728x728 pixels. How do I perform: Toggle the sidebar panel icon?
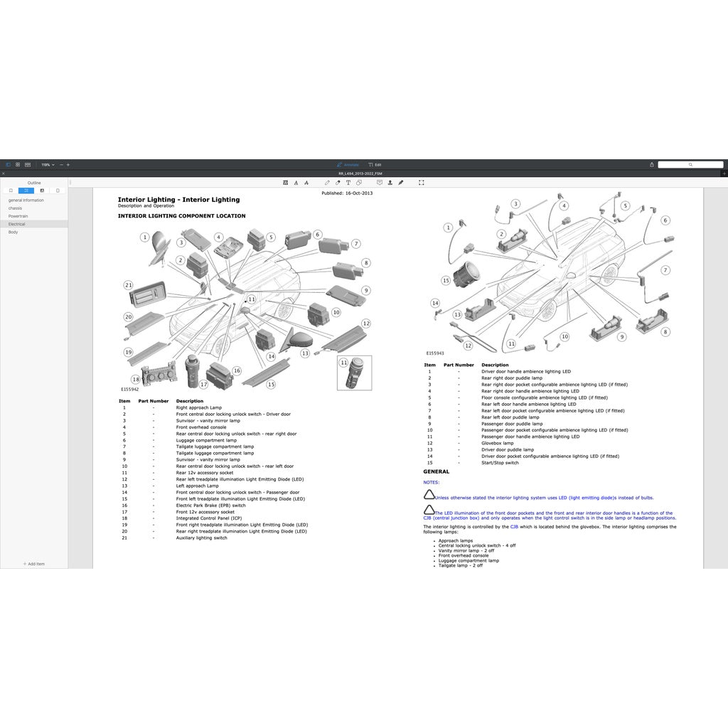(x=8, y=164)
